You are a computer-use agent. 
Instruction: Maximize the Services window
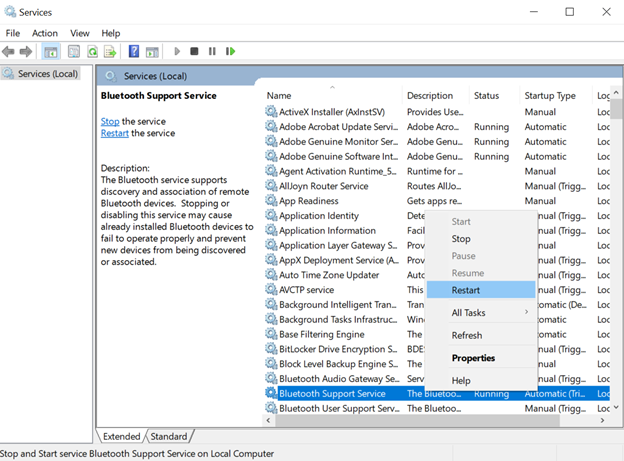click(569, 12)
